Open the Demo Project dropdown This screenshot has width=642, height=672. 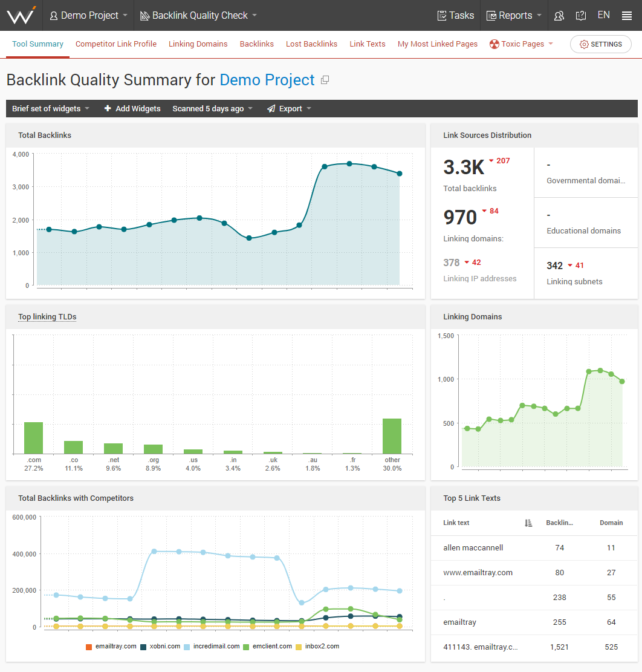pos(89,16)
